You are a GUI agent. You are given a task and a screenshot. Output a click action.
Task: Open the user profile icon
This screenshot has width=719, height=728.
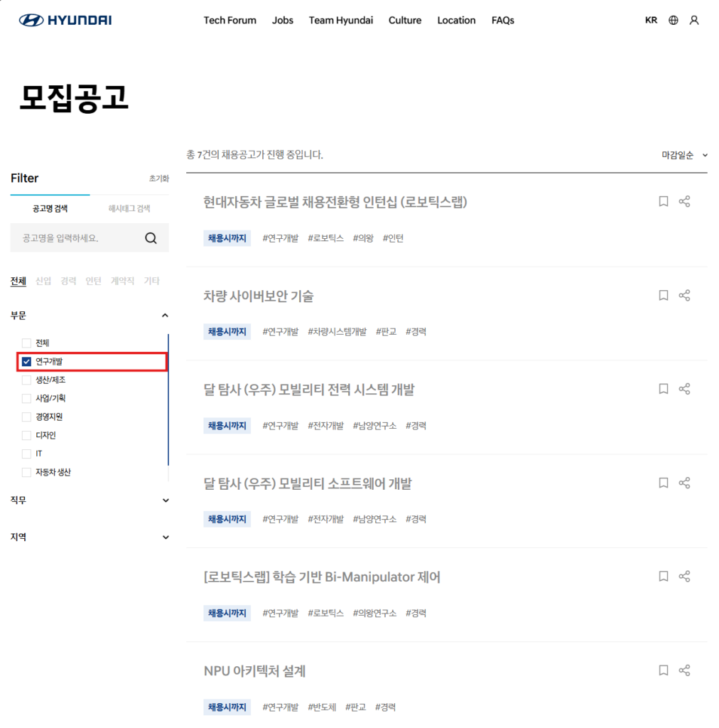click(x=694, y=20)
